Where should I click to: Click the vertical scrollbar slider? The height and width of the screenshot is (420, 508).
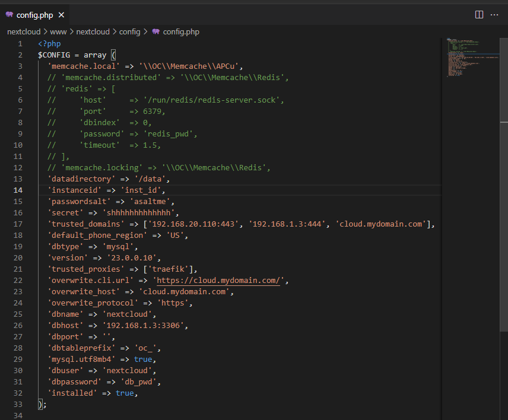click(x=504, y=227)
